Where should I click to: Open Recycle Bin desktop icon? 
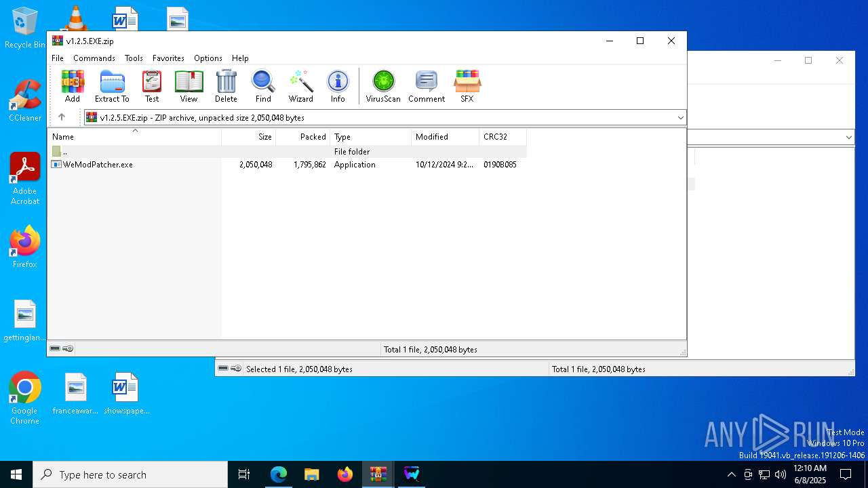coord(24,28)
